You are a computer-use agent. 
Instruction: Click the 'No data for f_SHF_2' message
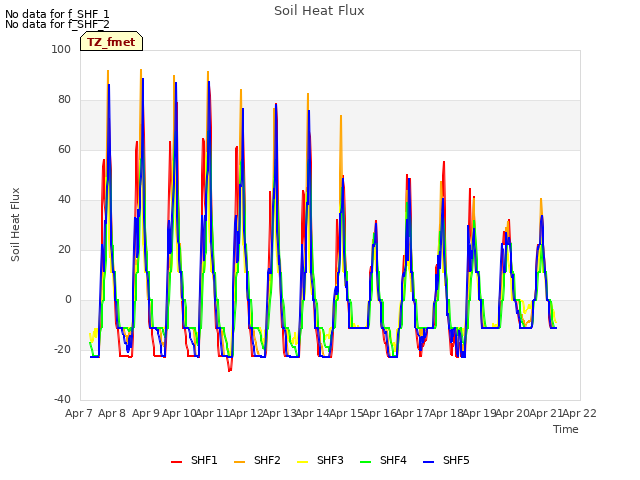pos(57,24)
